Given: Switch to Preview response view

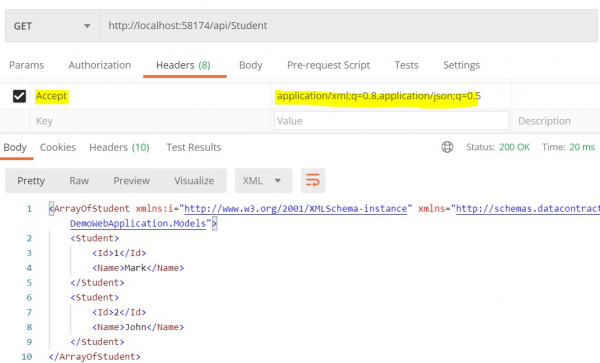Looking at the screenshot, I should 131,181.
